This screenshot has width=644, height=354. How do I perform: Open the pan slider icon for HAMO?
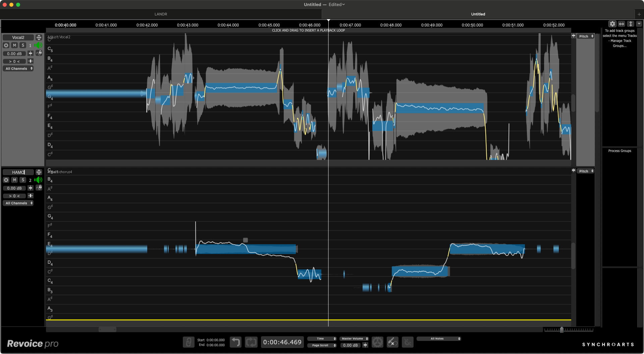[31, 196]
